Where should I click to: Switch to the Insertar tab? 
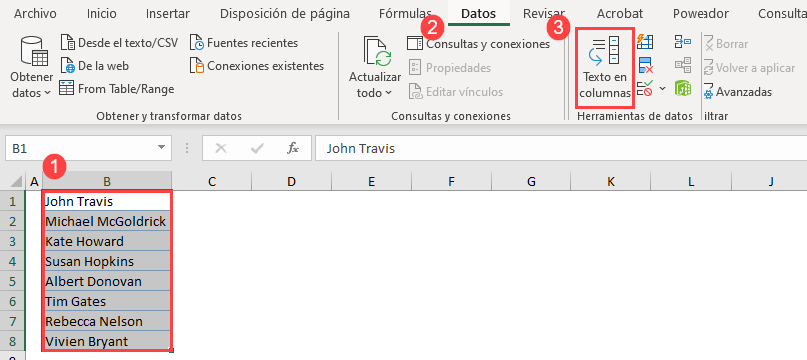click(168, 14)
